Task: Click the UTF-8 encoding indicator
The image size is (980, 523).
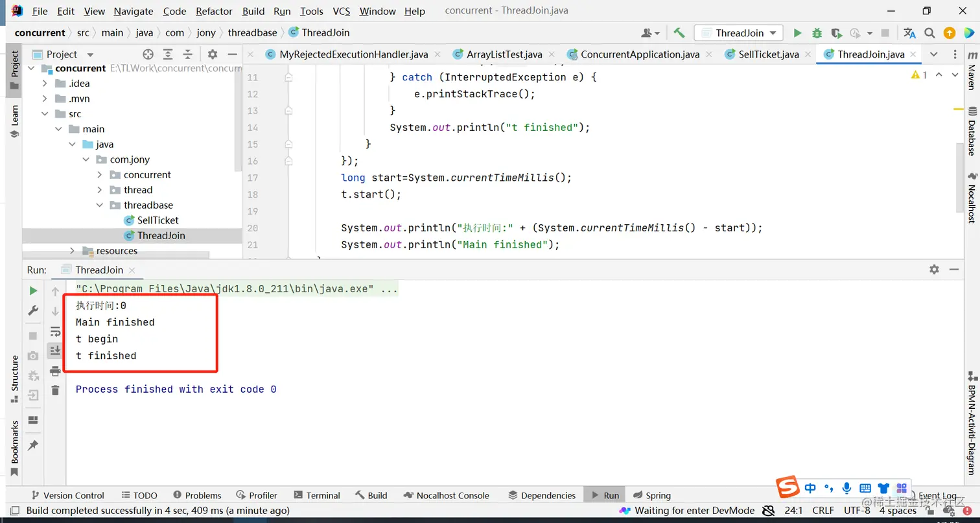Action: pos(857,511)
